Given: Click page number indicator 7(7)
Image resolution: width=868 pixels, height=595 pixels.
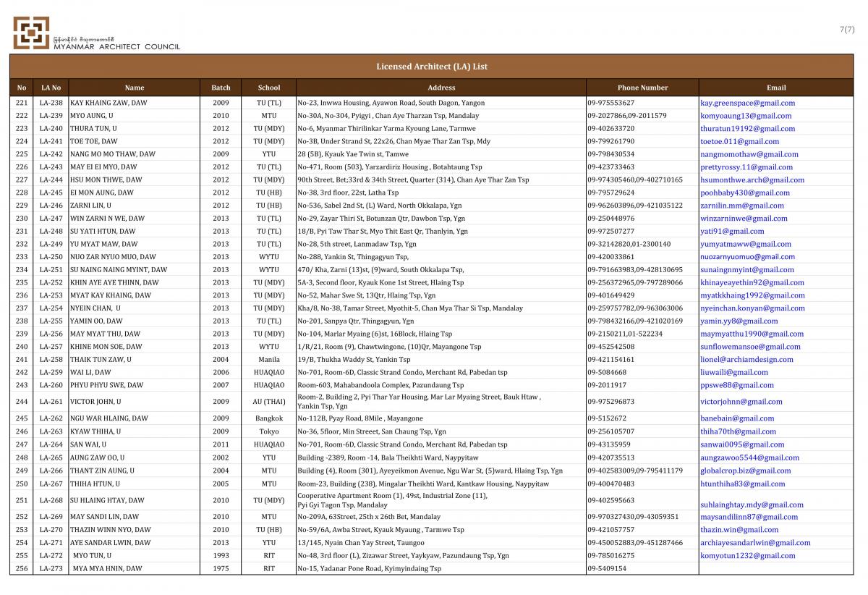Looking at the screenshot, I should coord(847,30).
